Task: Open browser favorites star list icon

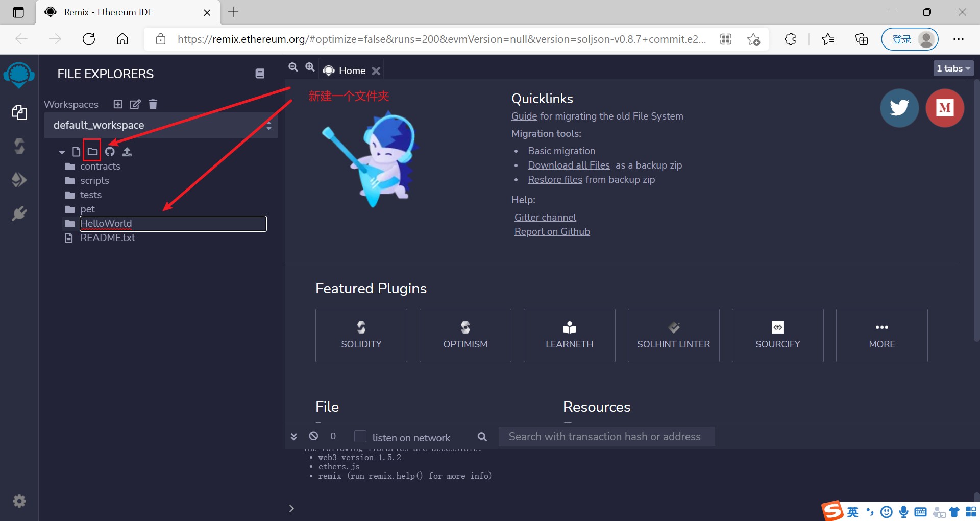Action: (828, 39)
